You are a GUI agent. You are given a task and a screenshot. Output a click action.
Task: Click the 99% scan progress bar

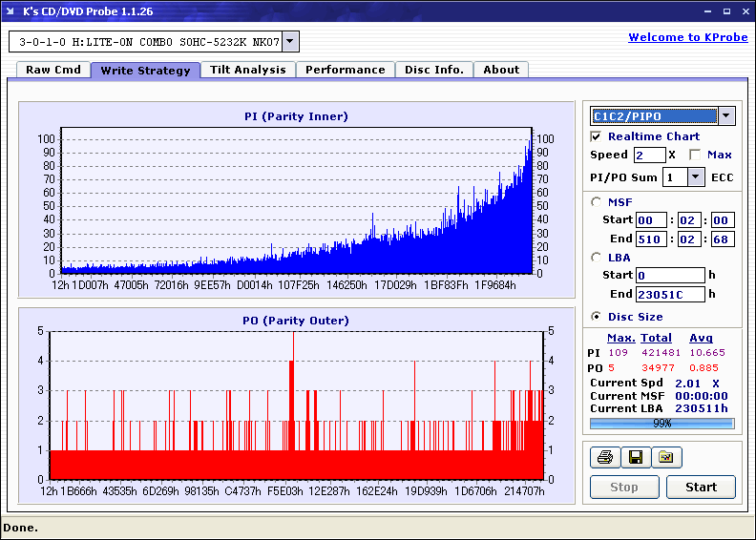point(661,423)
